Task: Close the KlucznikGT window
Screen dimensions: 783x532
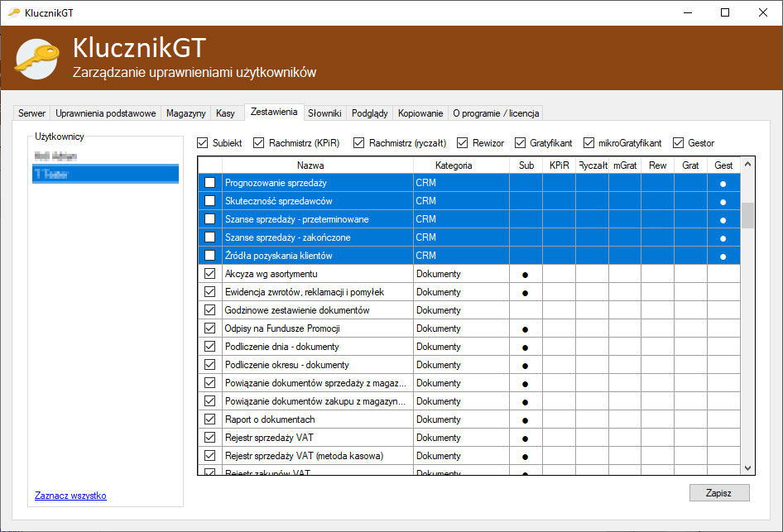Action: [762, 12]
